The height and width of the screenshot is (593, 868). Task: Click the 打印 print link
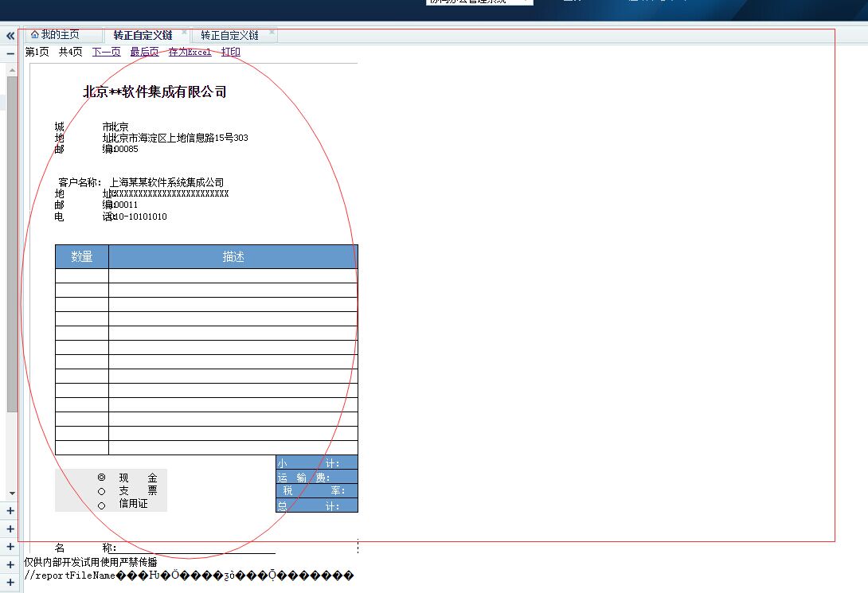(230, 52)
